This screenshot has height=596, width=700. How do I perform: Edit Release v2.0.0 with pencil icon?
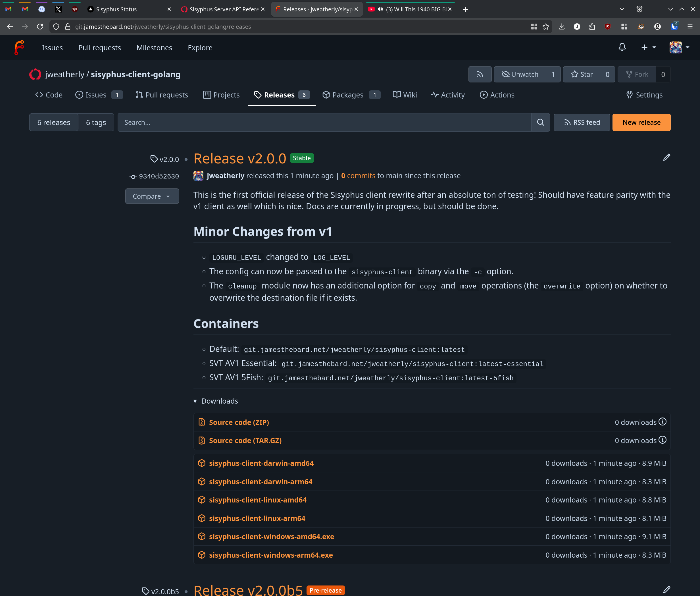coord(666,157)
